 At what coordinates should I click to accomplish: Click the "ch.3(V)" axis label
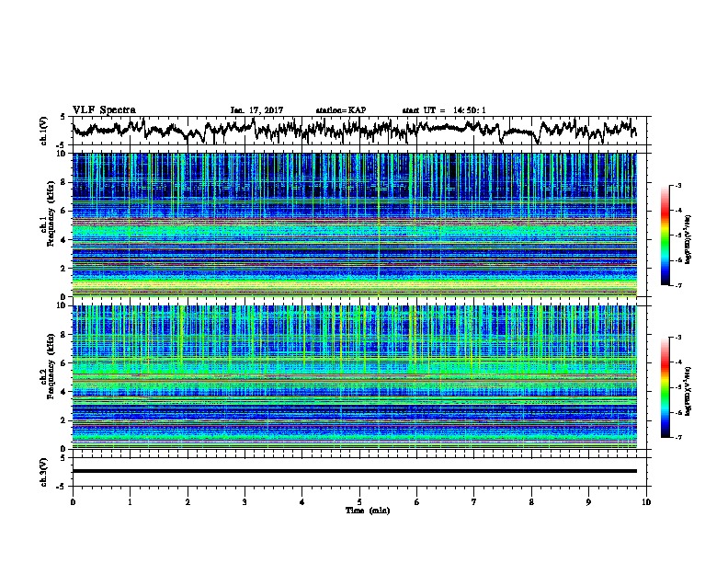tap(44, 473)
